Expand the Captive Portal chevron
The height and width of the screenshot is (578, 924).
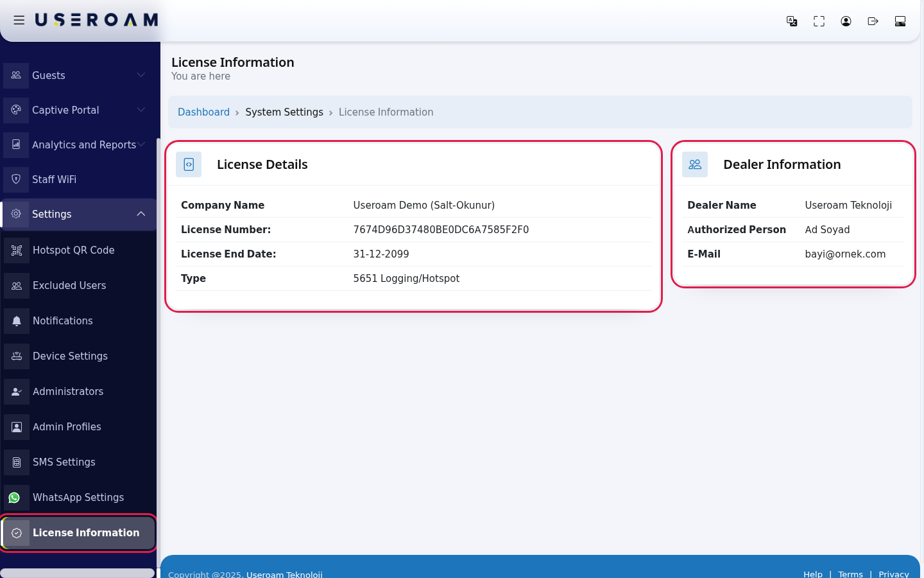[x=141, y=110]
